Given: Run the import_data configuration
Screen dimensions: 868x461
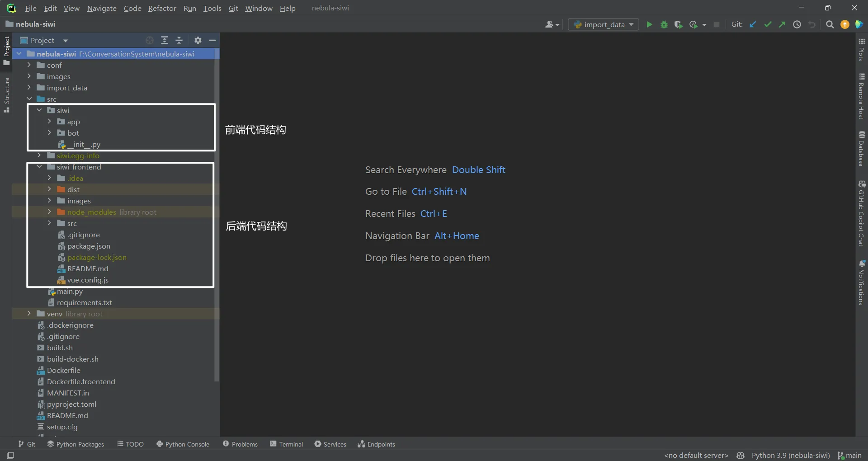Looking at the screenshot, I should [x=649, y=24].
